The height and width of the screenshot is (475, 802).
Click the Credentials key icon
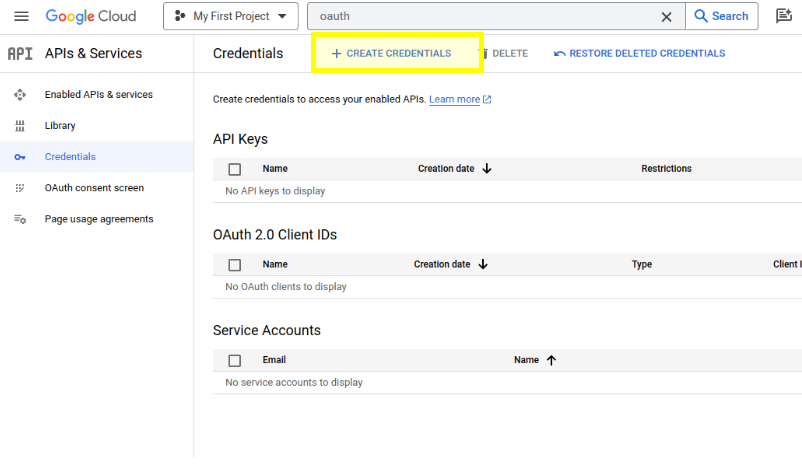[20, 157]
